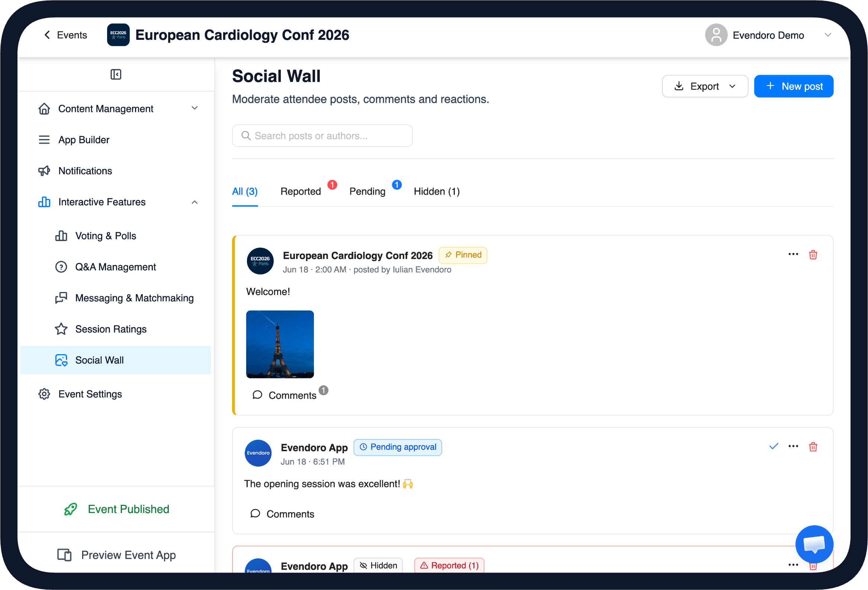Go back to Events
Image resolution: width=868 pixels, height=590 pixels.
pyautogui.click(x=65, y=35)
